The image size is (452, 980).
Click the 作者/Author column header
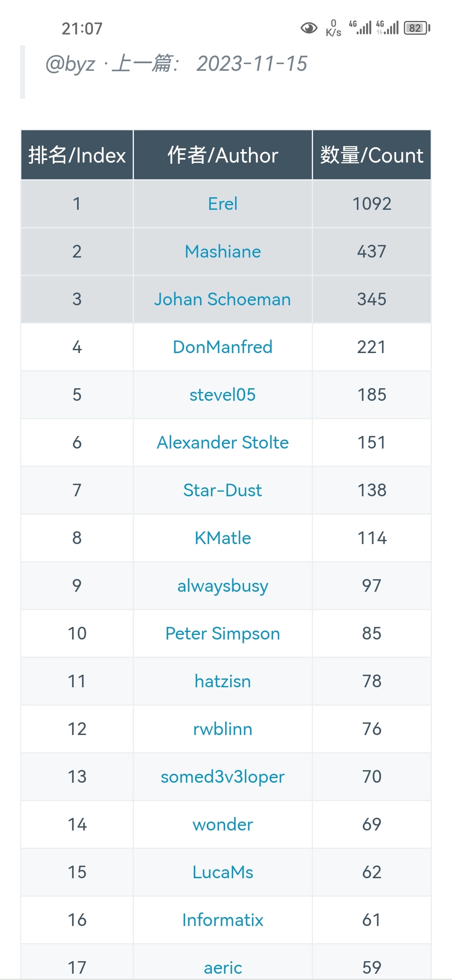coord(223,155)
